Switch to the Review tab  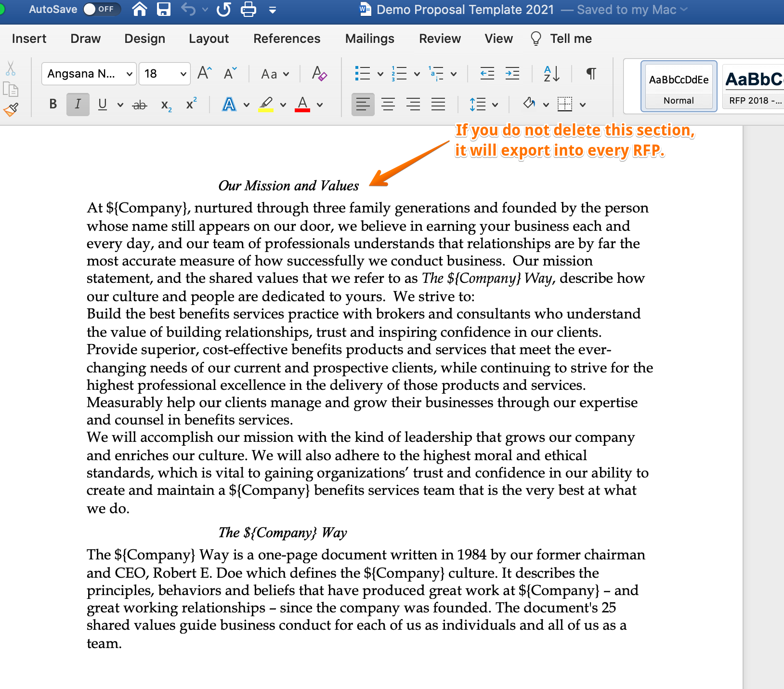(440, 39)
